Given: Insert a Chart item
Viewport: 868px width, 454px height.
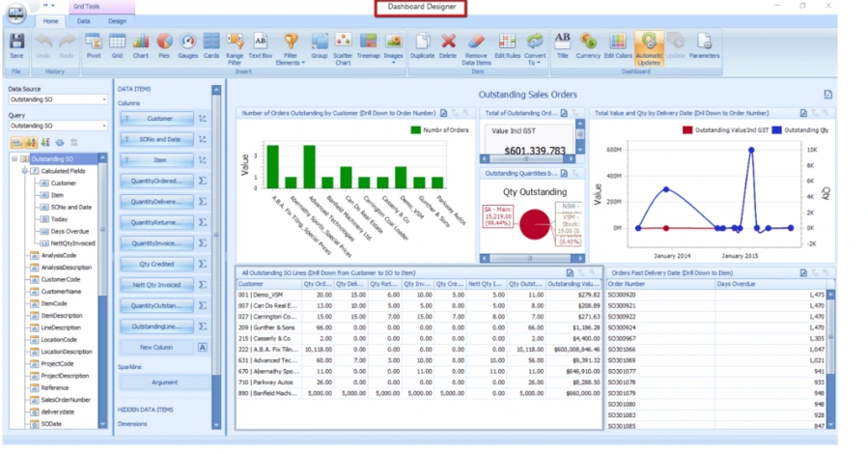Looking at the screenshot, I should pyautogui.click(x=141, y=45).
